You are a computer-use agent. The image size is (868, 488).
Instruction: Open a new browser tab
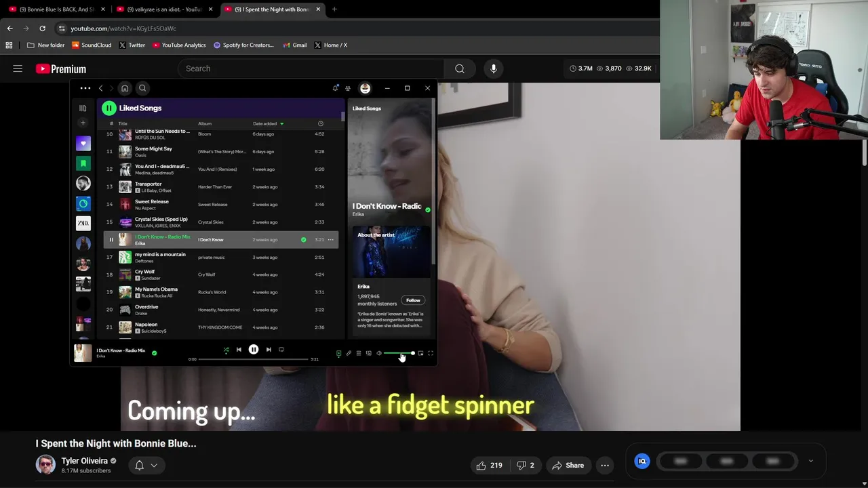tap(334, 9)
